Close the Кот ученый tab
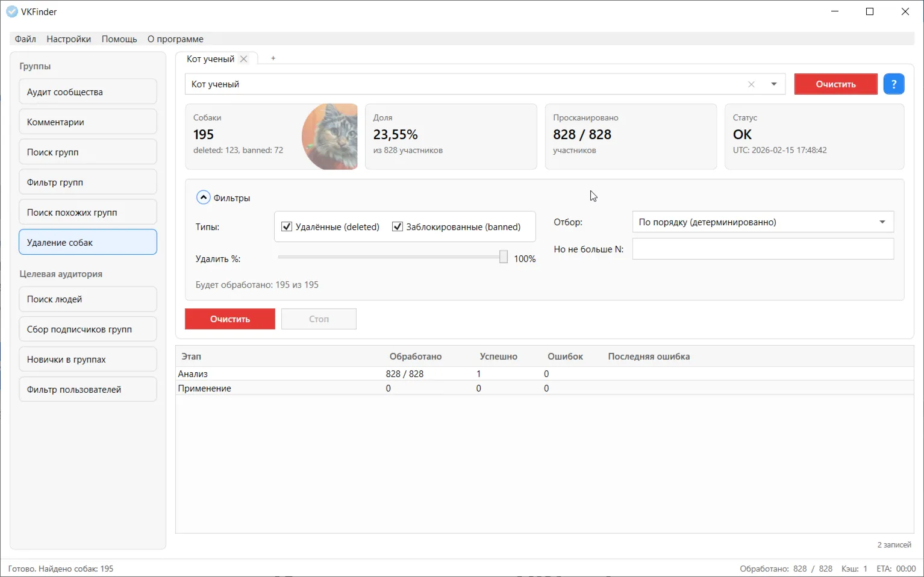The image size is (924, 577). [244, 59]
